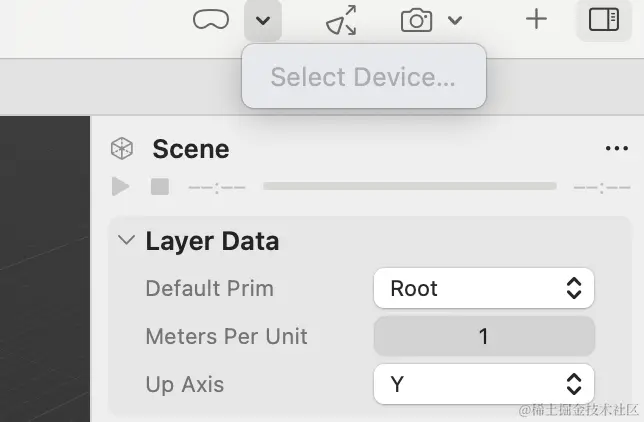Click the Meters Per Unit value field
The width and height of the screenshot is (644, 422).
tap(484, 336)
